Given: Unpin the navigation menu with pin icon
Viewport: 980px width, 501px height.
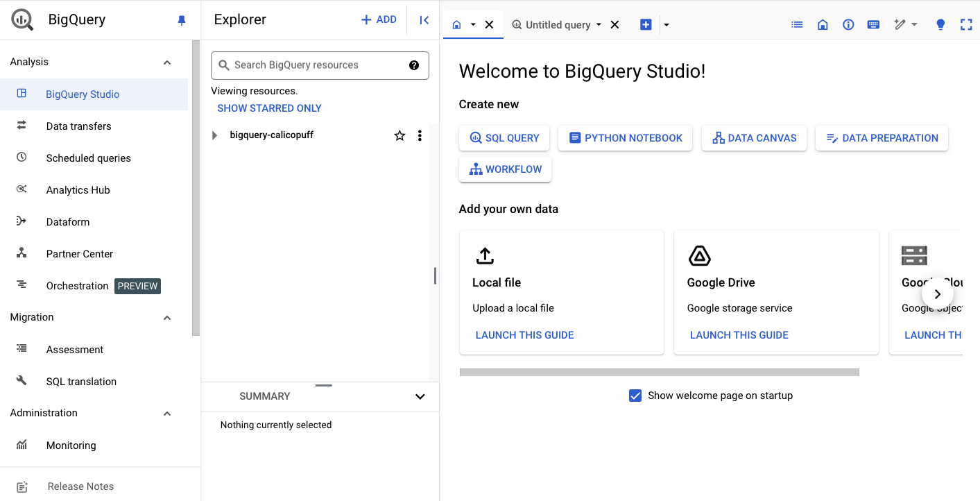Looking at the screenshot, I should [x=182, y=20].
